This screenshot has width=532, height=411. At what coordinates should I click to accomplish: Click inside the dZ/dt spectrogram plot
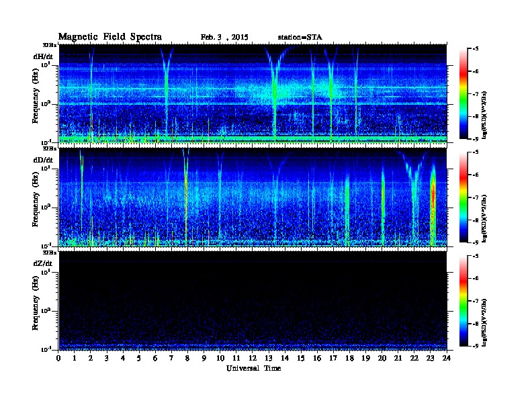(x=253, y=301)
